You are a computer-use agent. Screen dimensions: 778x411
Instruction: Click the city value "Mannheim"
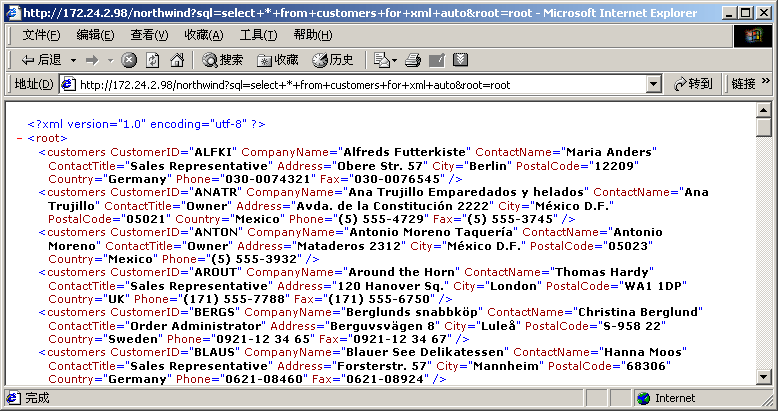coord(507,366)
